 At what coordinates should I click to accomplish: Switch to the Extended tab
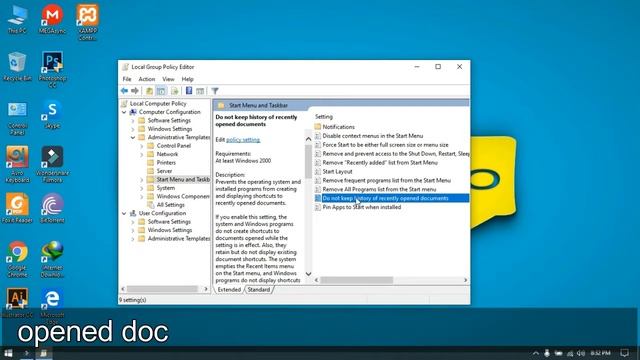(x=229, y=289)
